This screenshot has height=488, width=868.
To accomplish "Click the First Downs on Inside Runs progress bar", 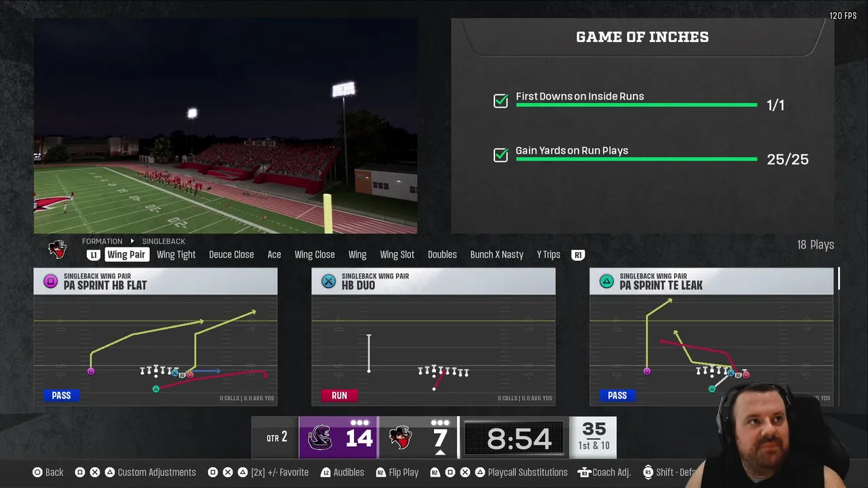I will pyautogui.click(x=636, y=105).
